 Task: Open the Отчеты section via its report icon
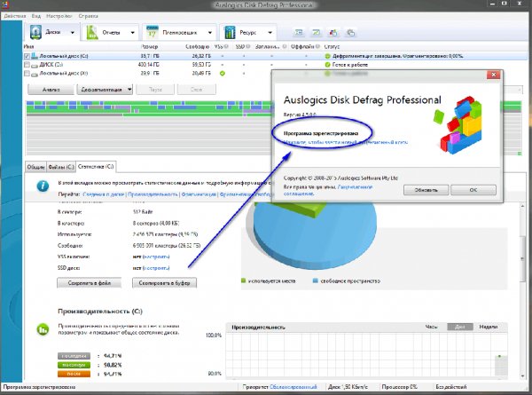coord(92,33)
